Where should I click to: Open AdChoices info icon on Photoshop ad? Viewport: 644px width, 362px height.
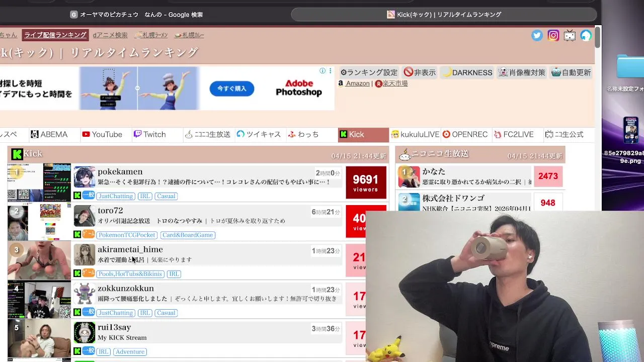pos(323,71)
